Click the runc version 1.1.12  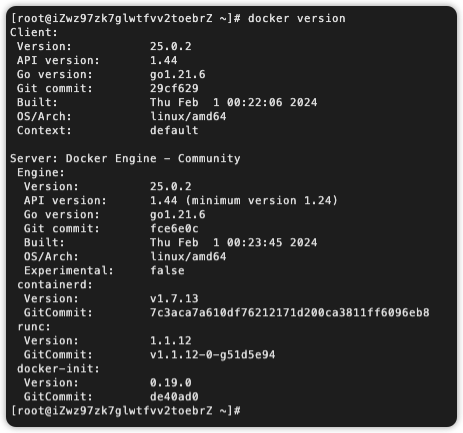point(171,340)
